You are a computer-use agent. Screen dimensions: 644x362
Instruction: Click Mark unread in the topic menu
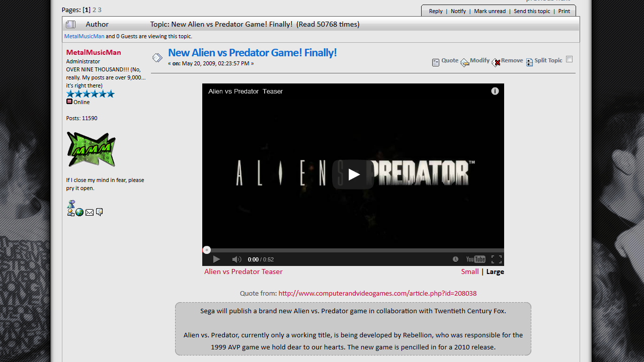coord(490,11)
